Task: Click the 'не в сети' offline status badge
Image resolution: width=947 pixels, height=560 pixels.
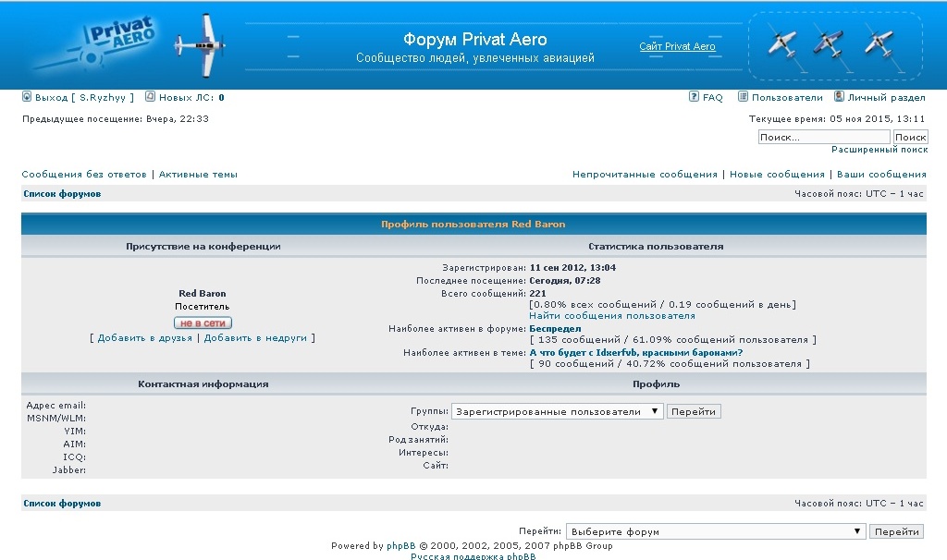Action: [x=203, y=323]
